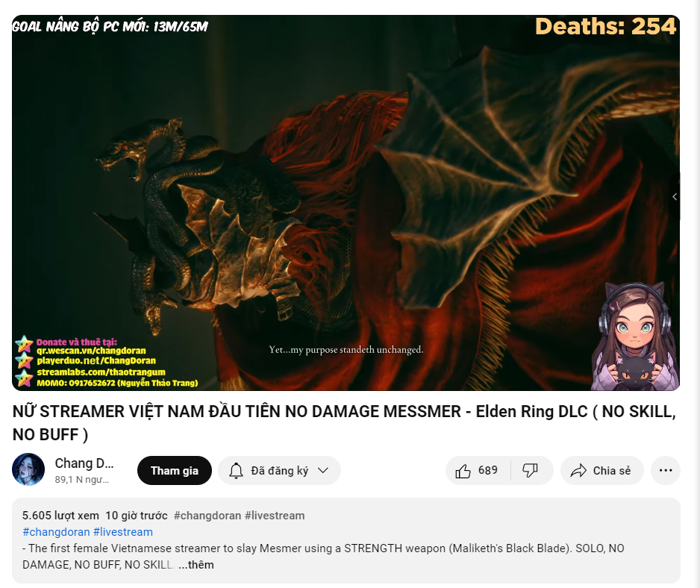The image size is (700, 588).
Task: Click the notification bell icon beside Đã đăng ký
Action: click(x=237, y=470)
